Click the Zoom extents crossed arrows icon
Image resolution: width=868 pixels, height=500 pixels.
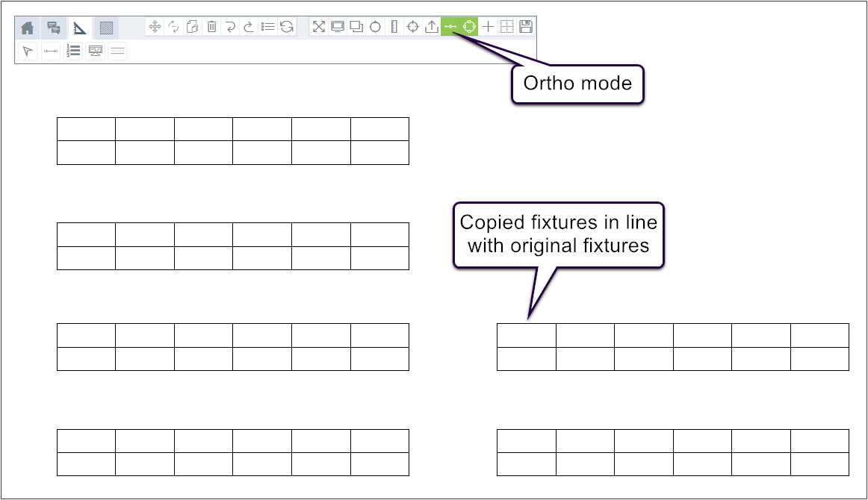(319, 27)
